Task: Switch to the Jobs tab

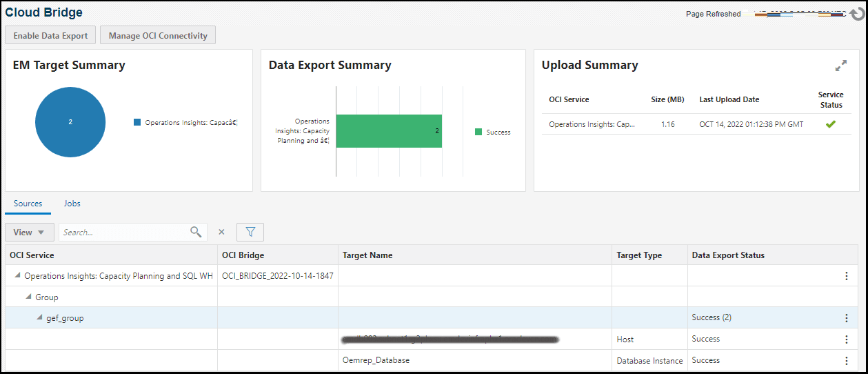Action: (72, 204)
